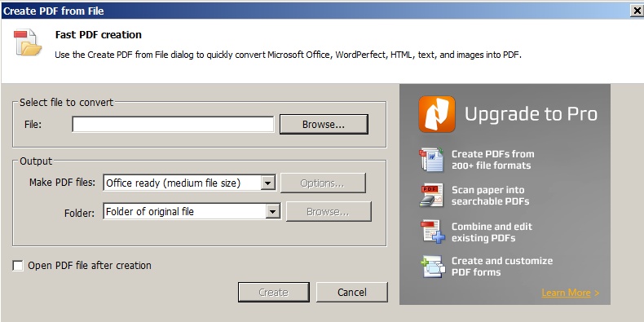
Task: Click the Upgrade to Pro heading
Action: point(531,114)
